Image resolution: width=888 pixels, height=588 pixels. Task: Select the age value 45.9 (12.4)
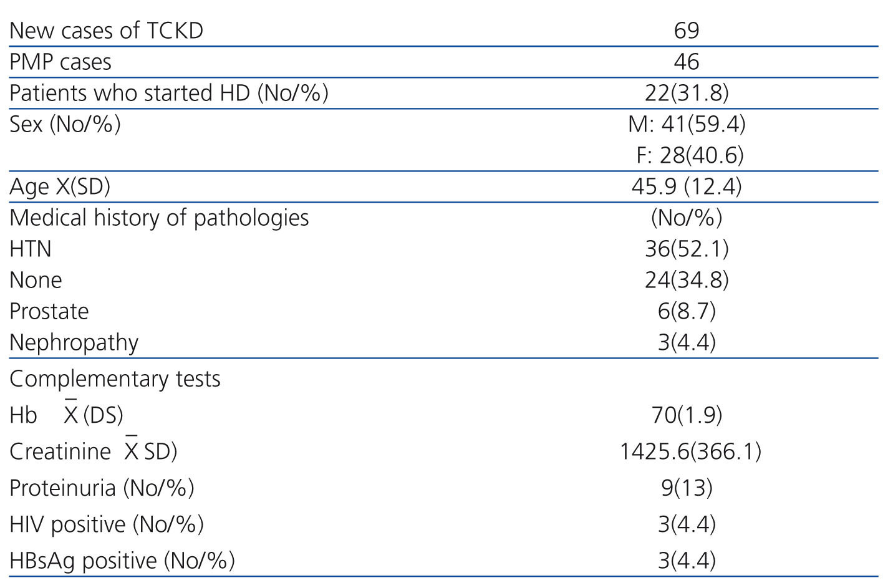(686, 186)
